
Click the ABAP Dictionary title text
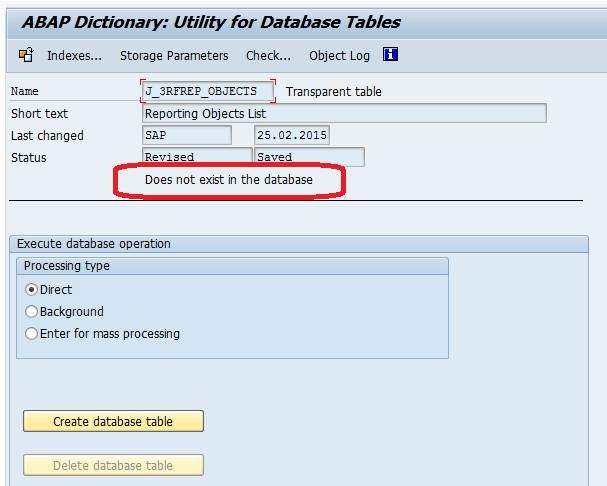(x=211, y=22)
